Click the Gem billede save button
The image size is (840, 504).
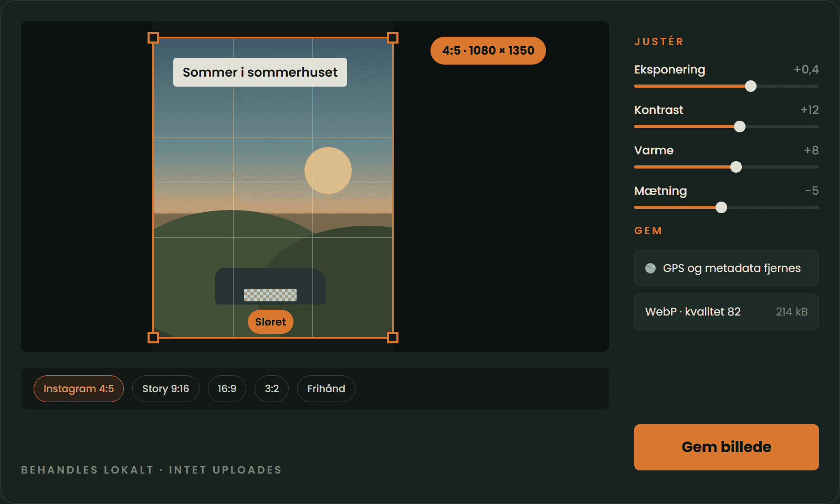(727, 447)
